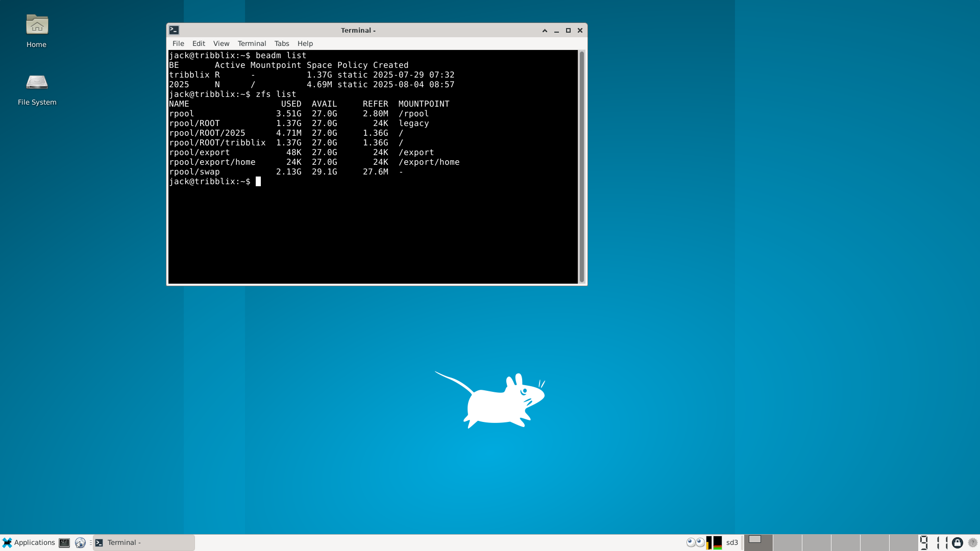Click the sd3 disk performance label
The width and height of the screenshot is (980, 551).
[732, 542]
